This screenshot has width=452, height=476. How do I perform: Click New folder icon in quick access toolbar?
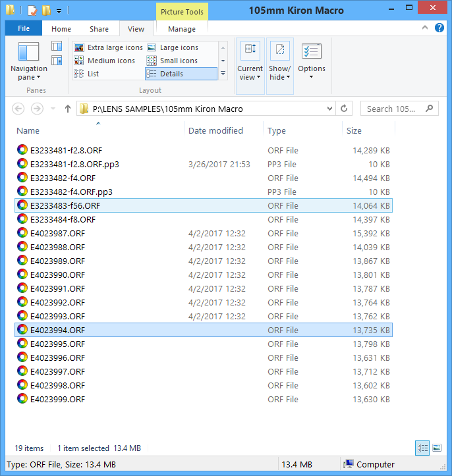pyautogui.click(x=46, y=11)
